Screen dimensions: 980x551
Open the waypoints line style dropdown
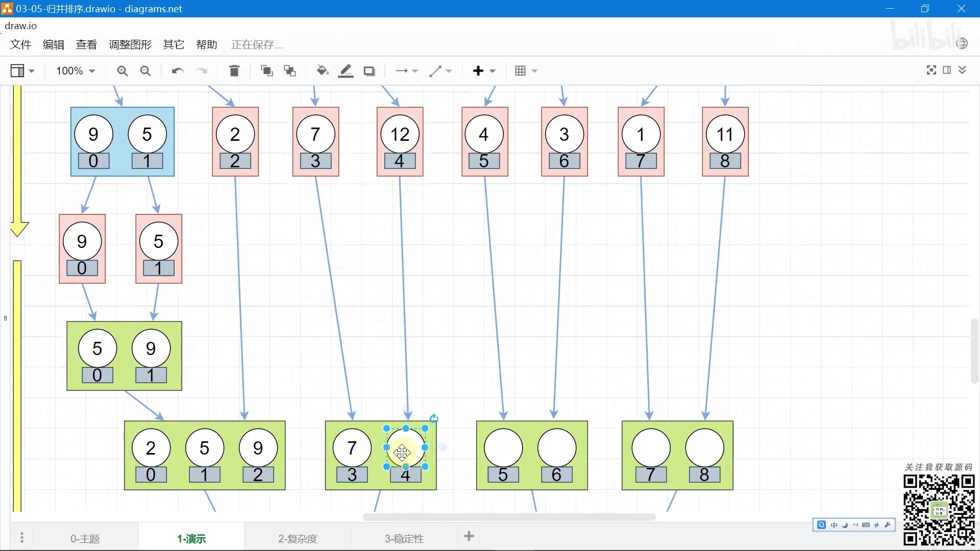click(440, 71)
